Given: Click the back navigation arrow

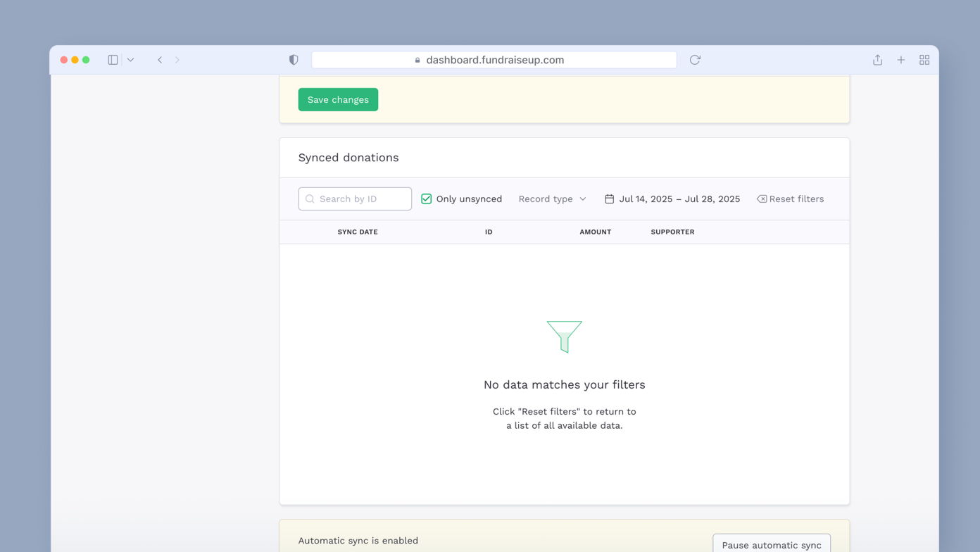Looking at the screenshot, I should (160, 60).
